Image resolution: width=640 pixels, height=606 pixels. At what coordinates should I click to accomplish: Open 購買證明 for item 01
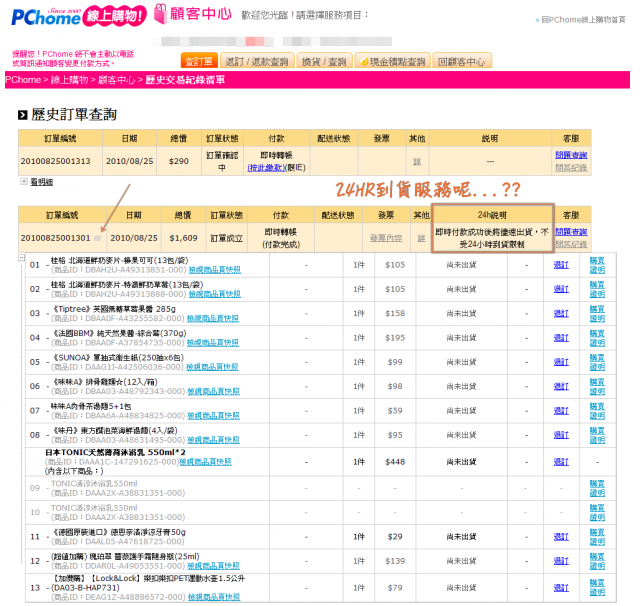tap(597, 265)
